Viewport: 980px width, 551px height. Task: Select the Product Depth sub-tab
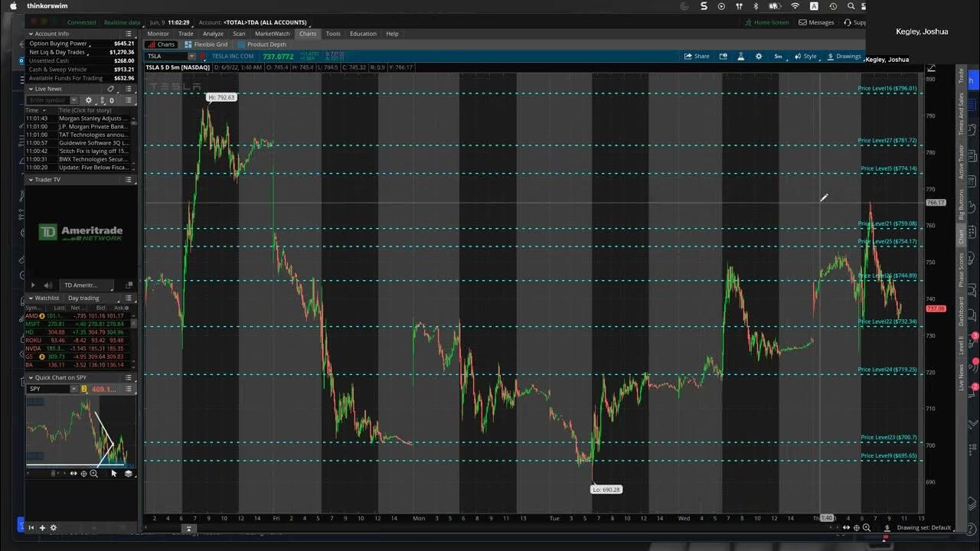tap(262, 44)
